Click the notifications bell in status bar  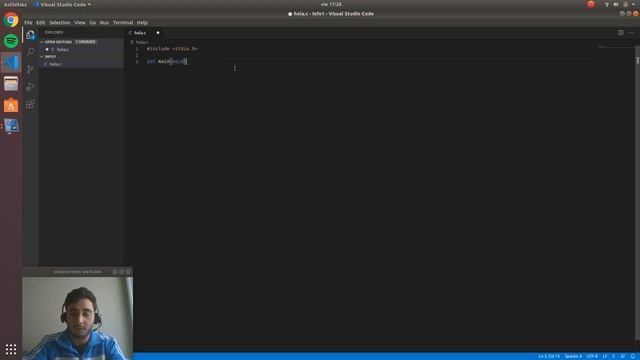tap(633, 356)
